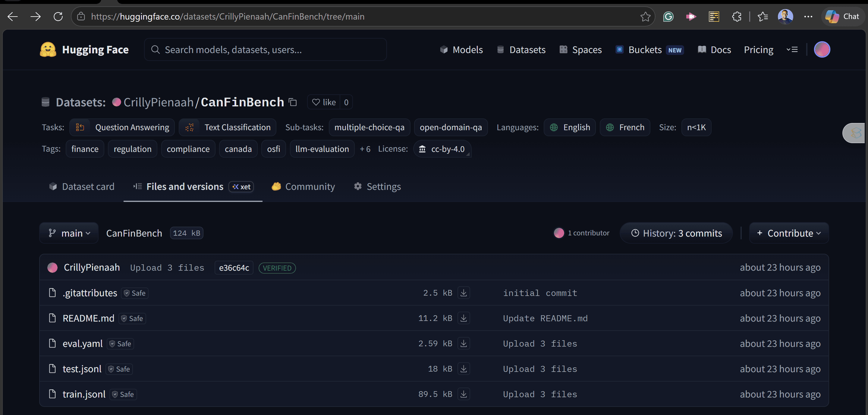Switch to the Community tab
Screen dimensions: 868x415
coord(303,187)
